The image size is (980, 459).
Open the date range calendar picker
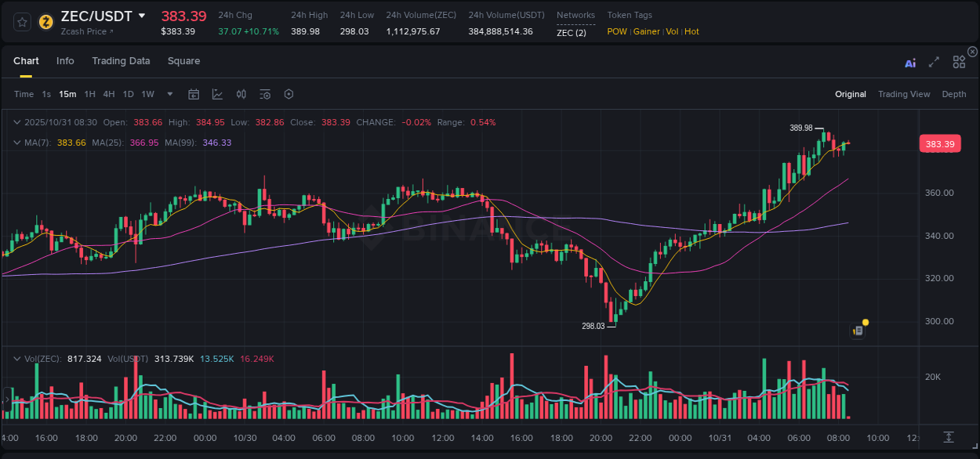pyautogui.click(x=194, y=94)
